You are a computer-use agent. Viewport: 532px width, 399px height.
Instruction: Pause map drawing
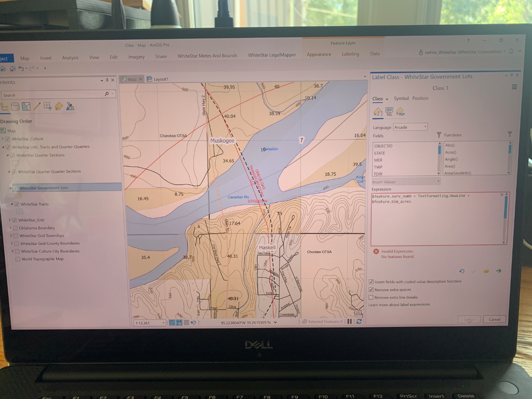(349, 321)
